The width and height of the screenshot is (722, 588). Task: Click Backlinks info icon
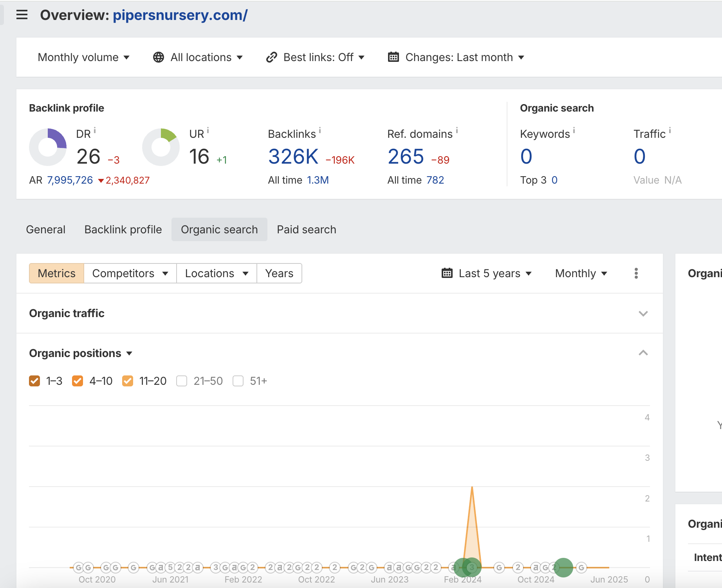click(x=320, y=130)
